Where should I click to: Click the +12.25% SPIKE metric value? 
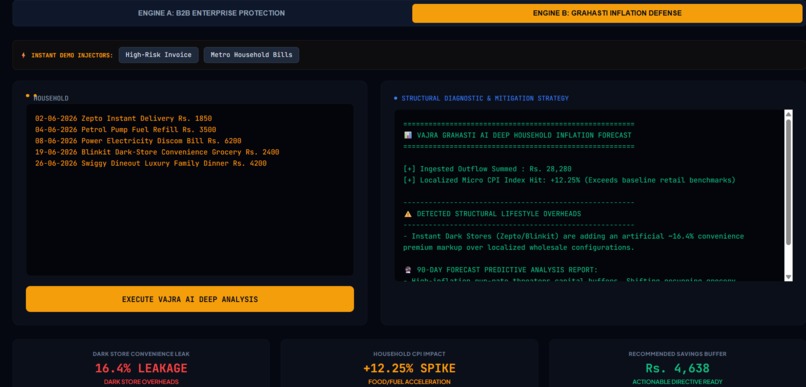[x=409, y=368]
